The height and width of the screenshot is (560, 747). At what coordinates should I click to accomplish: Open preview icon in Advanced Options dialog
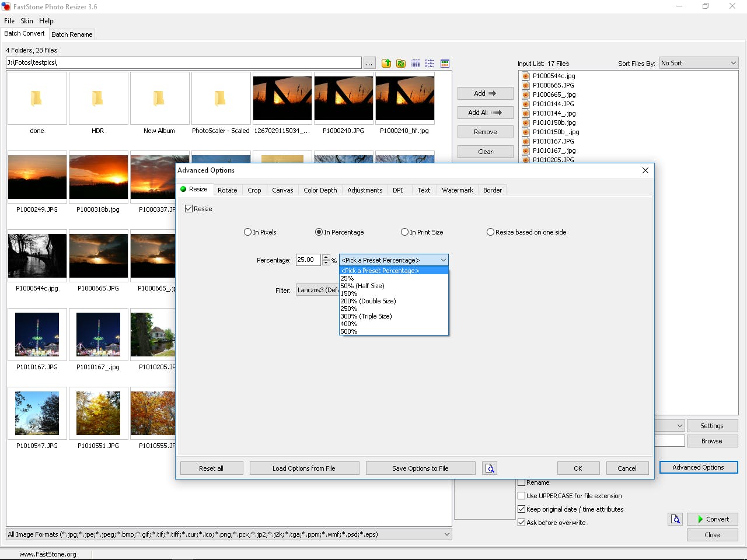[x=490, y=468]
